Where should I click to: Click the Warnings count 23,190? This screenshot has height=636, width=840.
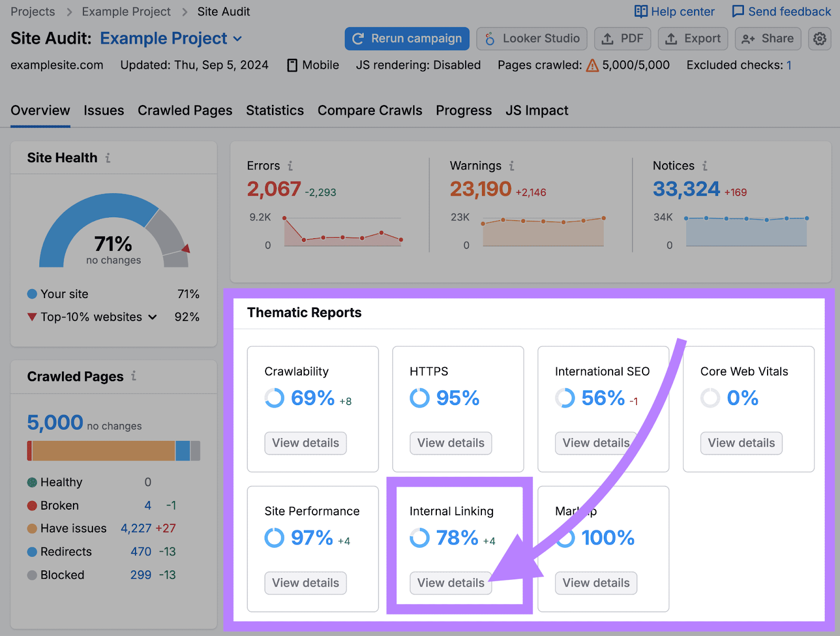[480, 189]
